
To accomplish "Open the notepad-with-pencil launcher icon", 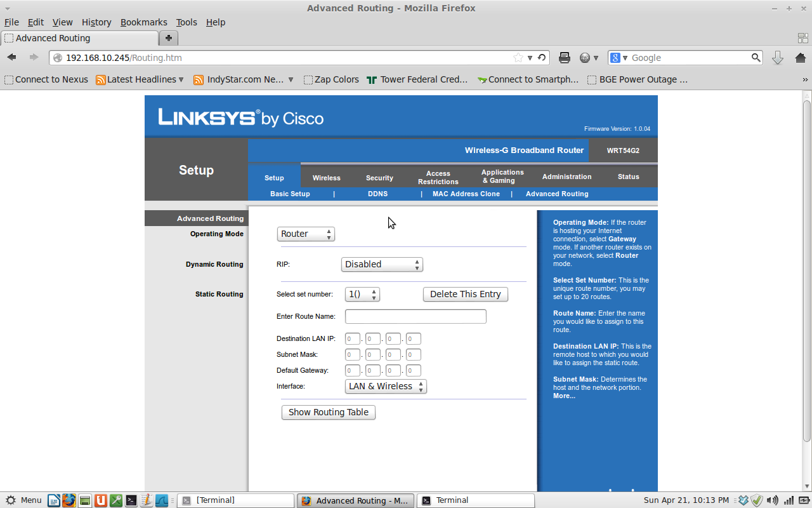I will point(147,500).
